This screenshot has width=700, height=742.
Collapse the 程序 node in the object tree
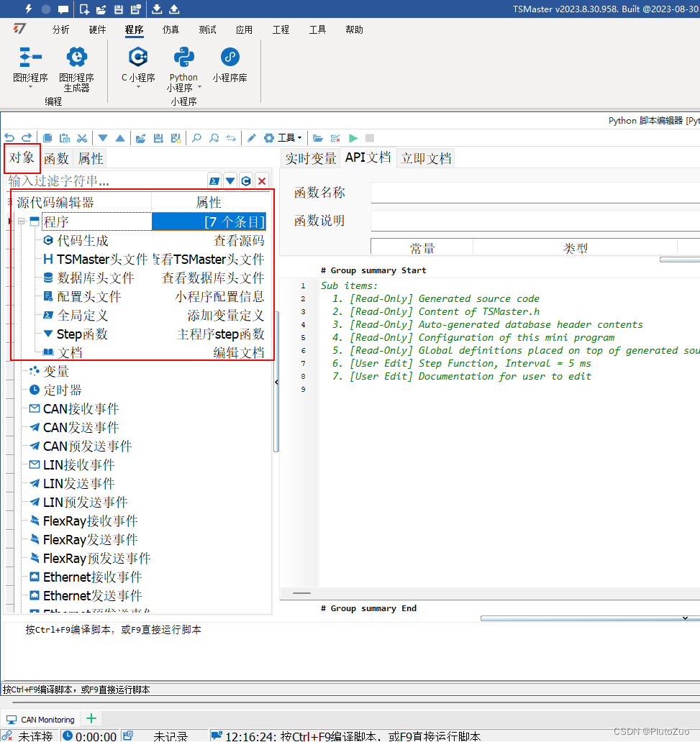pos(22,221)
